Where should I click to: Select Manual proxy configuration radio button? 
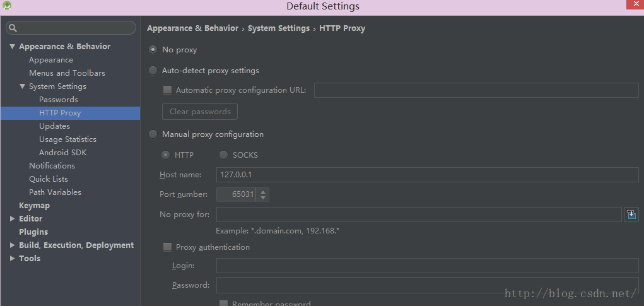[x=153, y=134]
